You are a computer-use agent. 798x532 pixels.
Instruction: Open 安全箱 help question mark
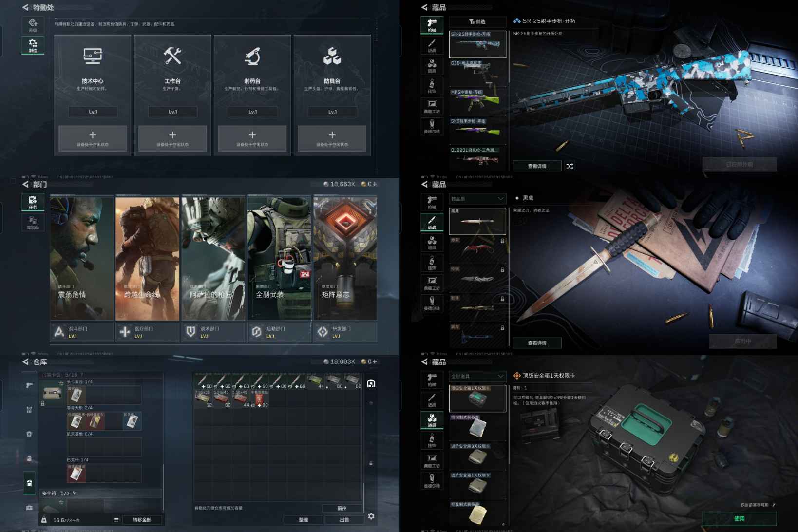[x=74, y=493]
